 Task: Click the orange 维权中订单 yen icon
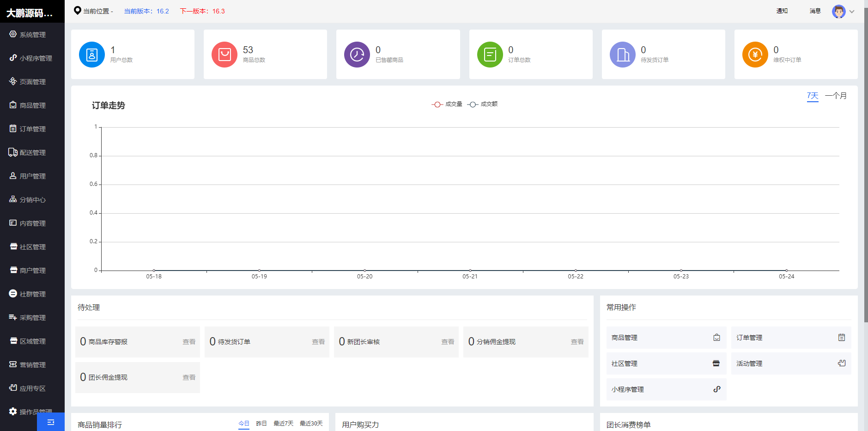755,54
